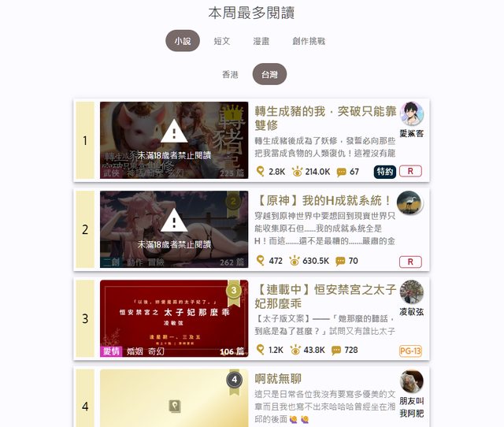This screenshot has width=504, height=427.
Task: Click the likes icon on the rank 1 novel
Action: (x=261, y=172)
